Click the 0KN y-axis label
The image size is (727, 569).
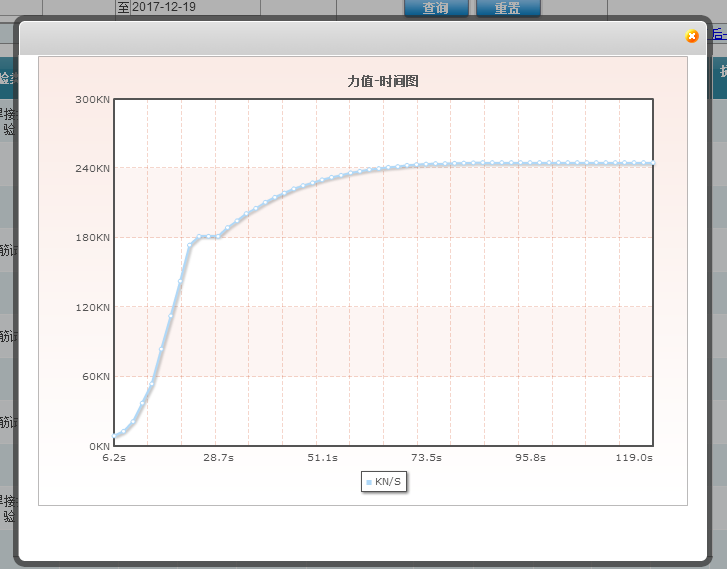coord(97,446)
